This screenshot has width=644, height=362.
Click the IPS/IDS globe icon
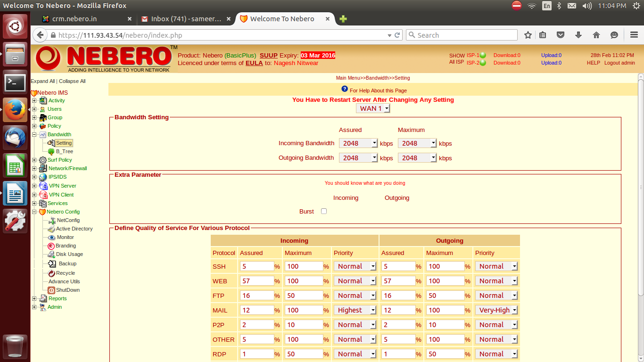(43, 177)
